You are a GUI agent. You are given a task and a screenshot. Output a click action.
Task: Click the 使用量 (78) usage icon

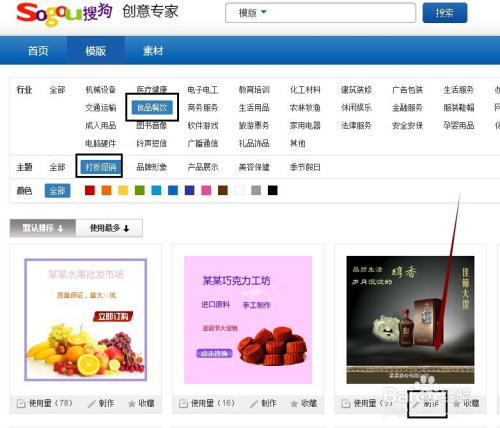pos(21,404)
